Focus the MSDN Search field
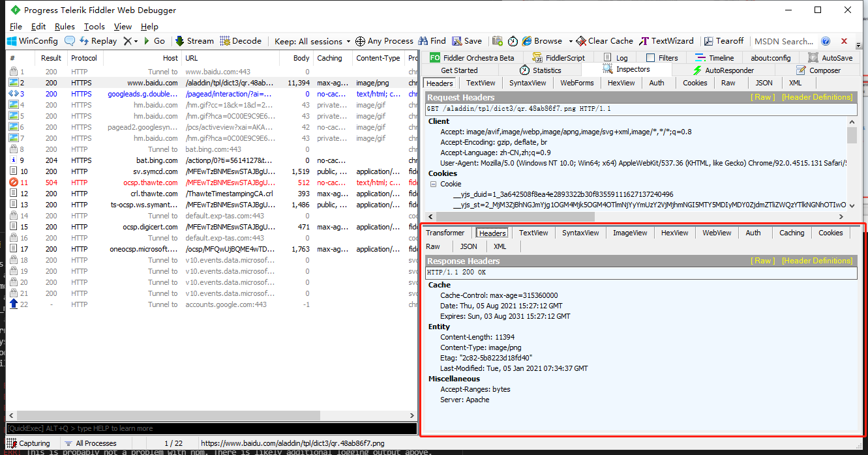The height and width of the screenshot is (455, 868). 784,41
